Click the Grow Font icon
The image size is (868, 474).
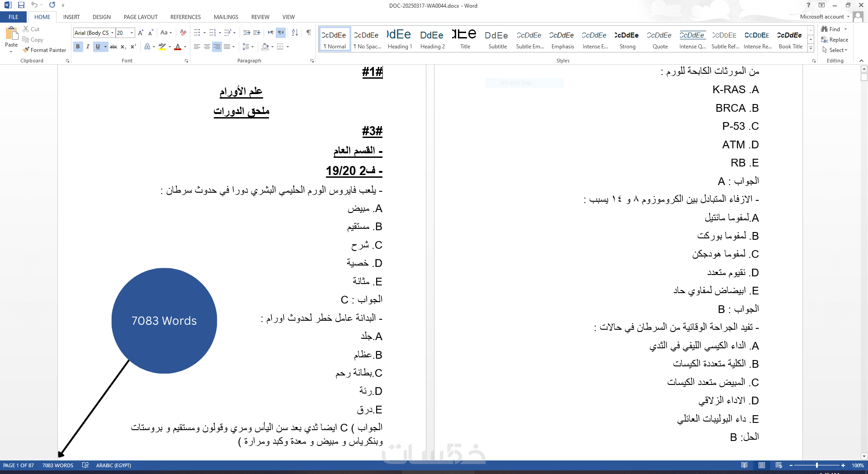141,33
